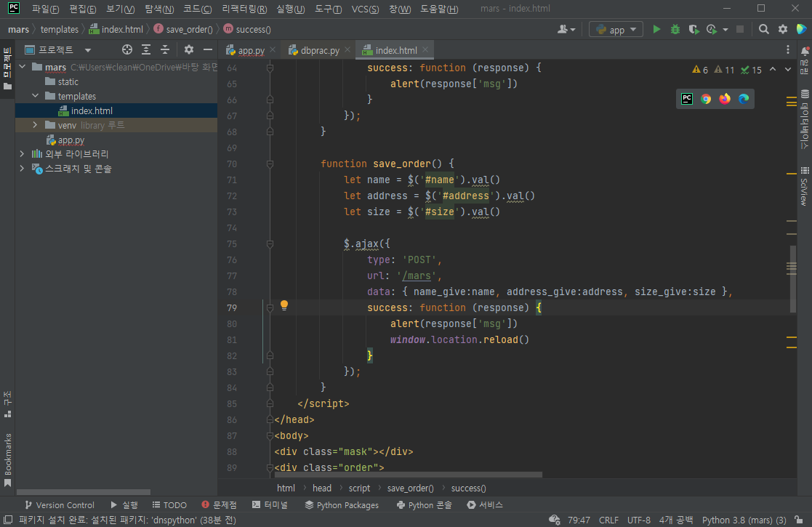Expand external libraries node
The height and width of the screenshot is (527, 812).
pyautogui.click(x=23, y=154)
